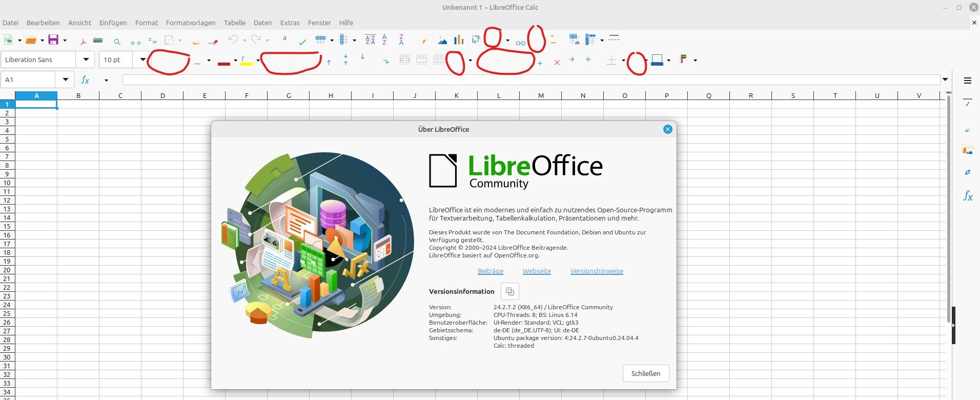Open the Sort dialog icon
This screenshot has width=980, height=400.
point(370,39)
